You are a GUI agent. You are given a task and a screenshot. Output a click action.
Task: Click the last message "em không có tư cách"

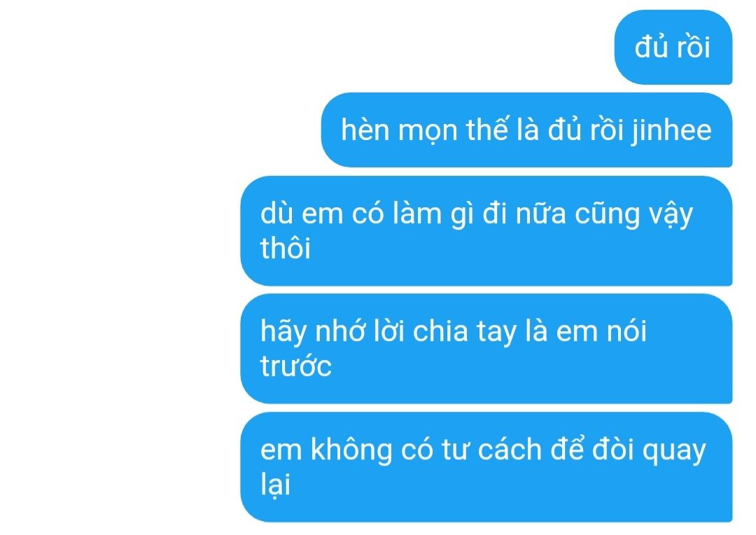click(x=486, y=467)
